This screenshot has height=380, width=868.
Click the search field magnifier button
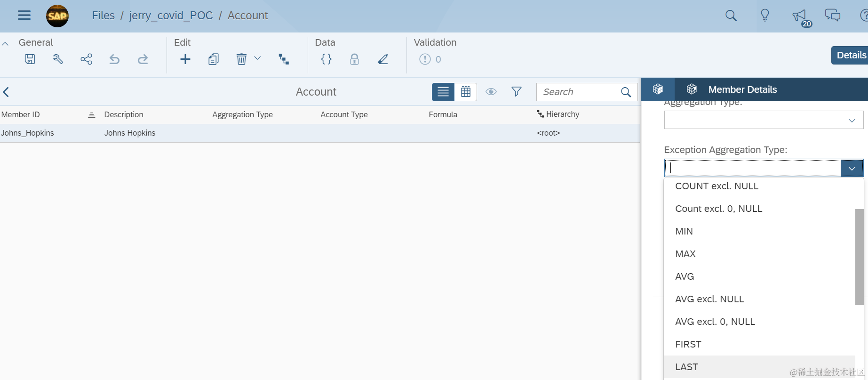coord(626,92)
